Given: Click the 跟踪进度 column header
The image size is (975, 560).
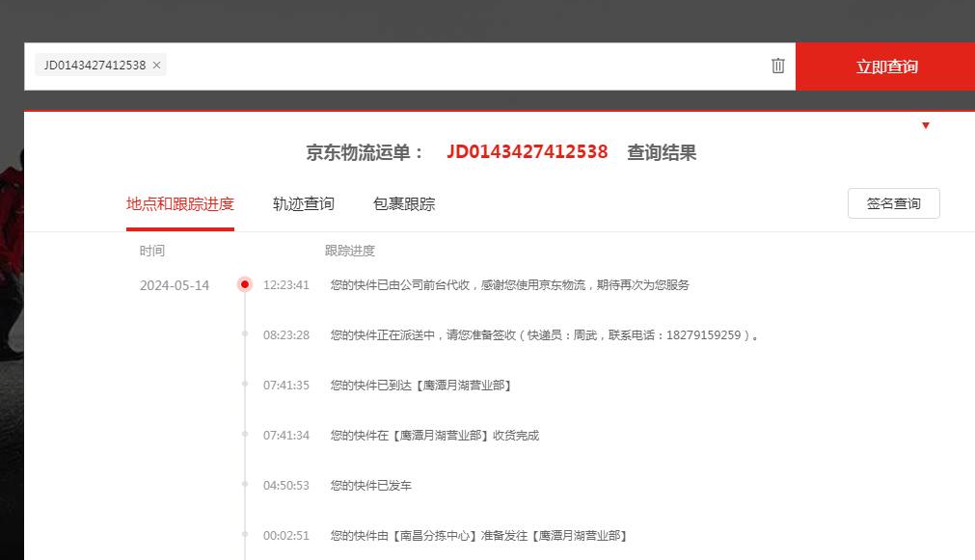Looking at the screenshot, I should (x=350, y=251).
